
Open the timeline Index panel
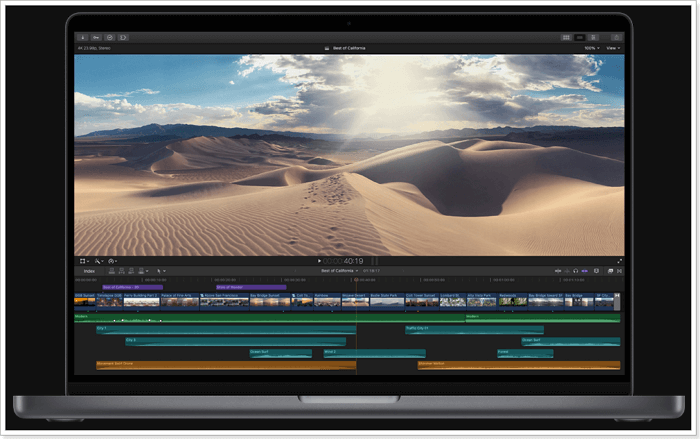coord(89,271)
